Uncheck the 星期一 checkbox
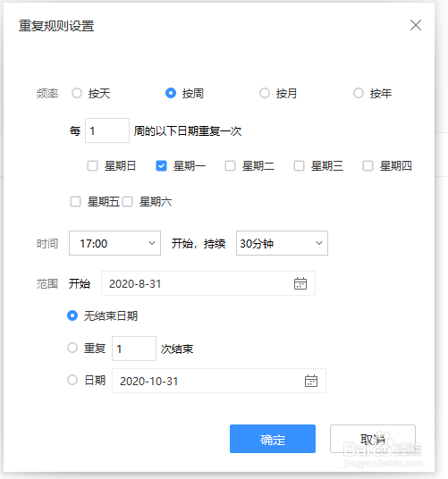Image resolution: width=448 pixels, height=479 pixels. coord(161,166)
